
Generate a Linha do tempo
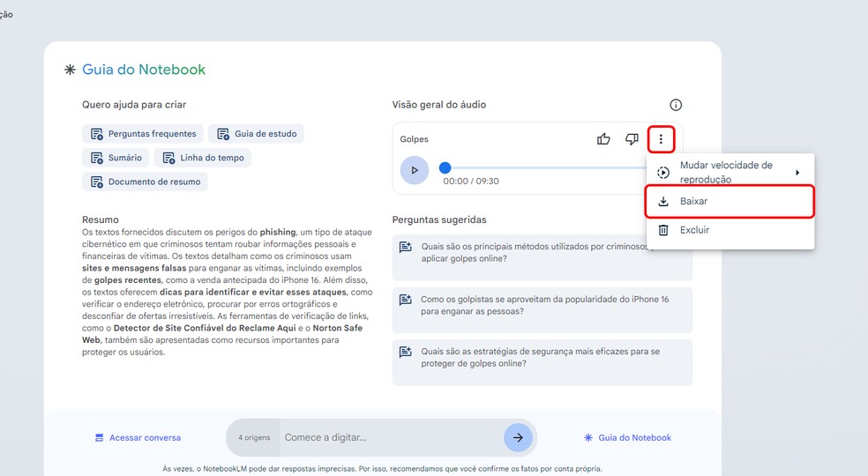[203, 158]
